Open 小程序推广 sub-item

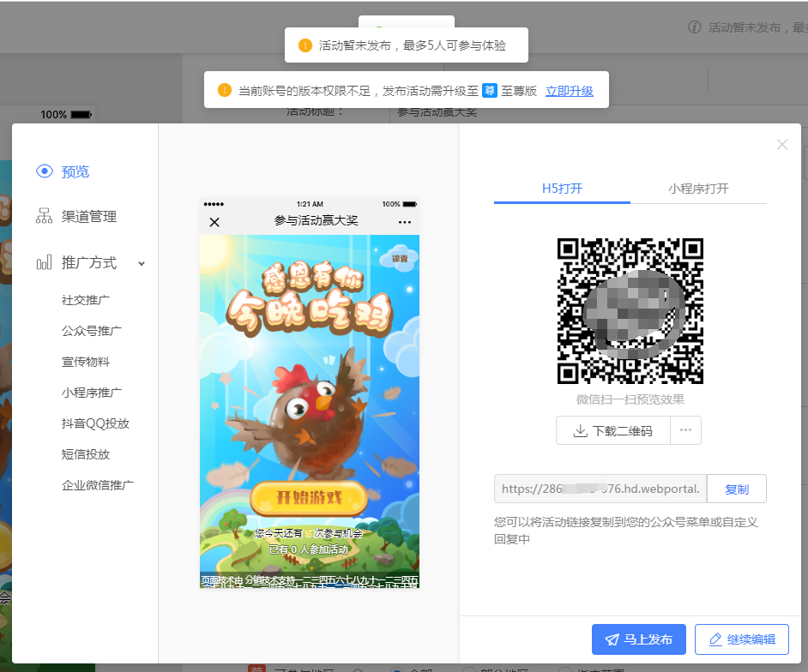tap(92, 393)
